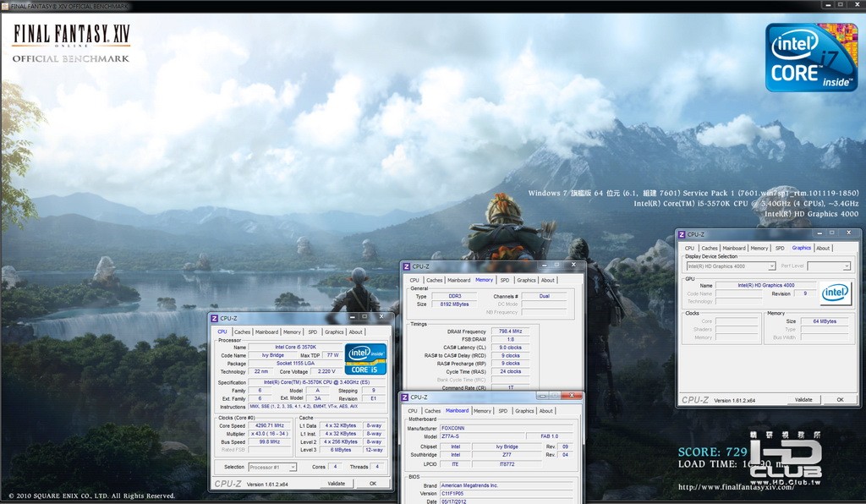Open the Display Device Selection dropdown

(771, 266)
